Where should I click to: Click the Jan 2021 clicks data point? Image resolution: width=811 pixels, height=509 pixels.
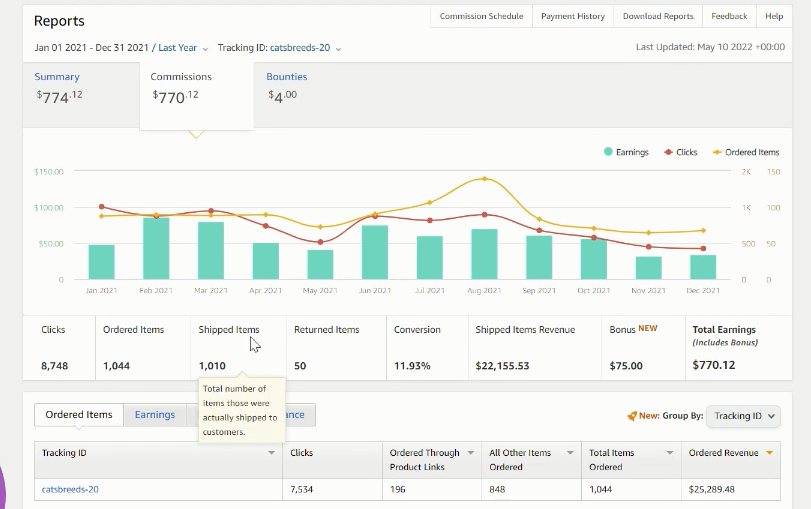click(x=101, y=207)
